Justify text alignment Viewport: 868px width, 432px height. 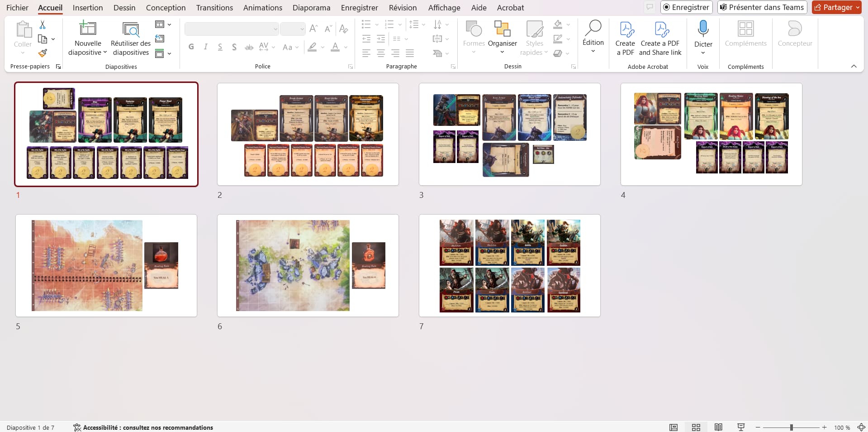tap(410, 53)
